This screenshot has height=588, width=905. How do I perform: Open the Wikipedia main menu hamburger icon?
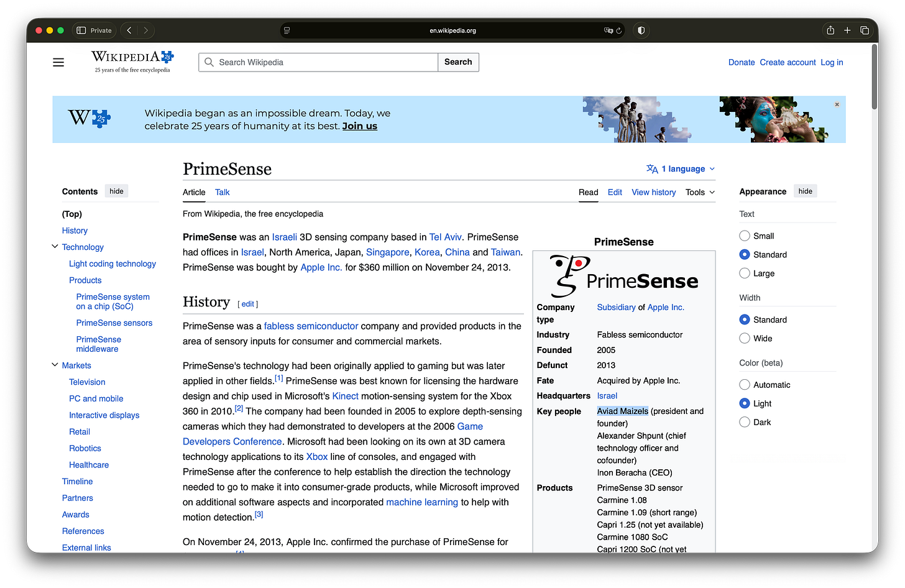[x=58, y=62]
